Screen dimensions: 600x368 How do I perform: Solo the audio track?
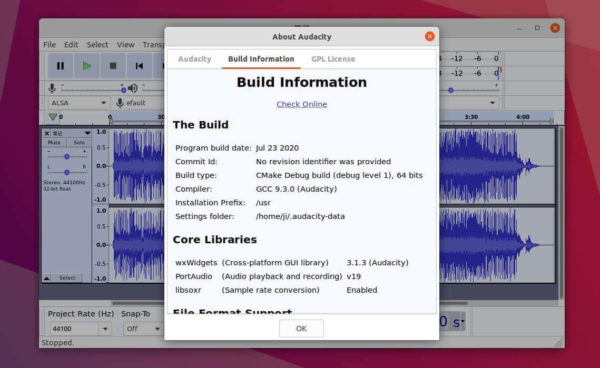pos(79,142)
